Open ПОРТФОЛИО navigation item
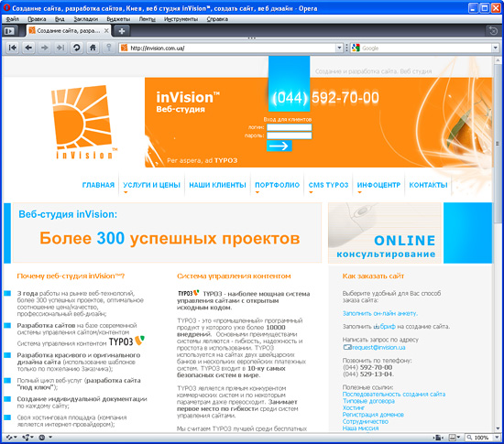 pyautogui.click(x=277, y=185)
